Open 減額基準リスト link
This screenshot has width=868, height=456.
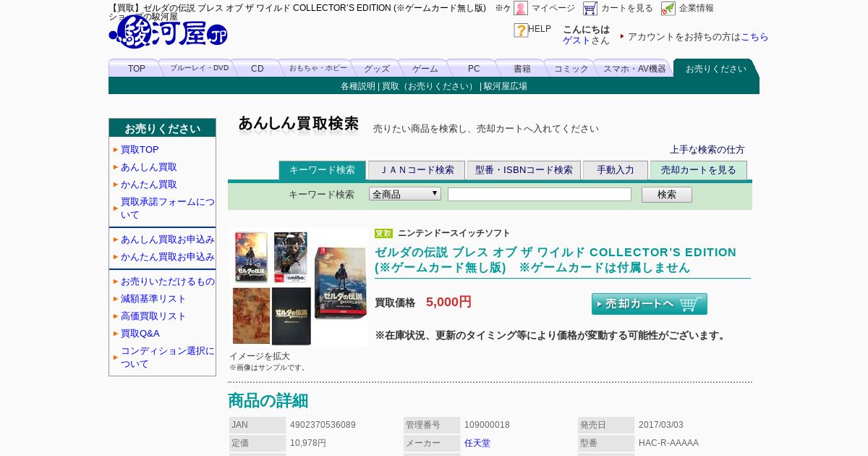pos(153,299)
